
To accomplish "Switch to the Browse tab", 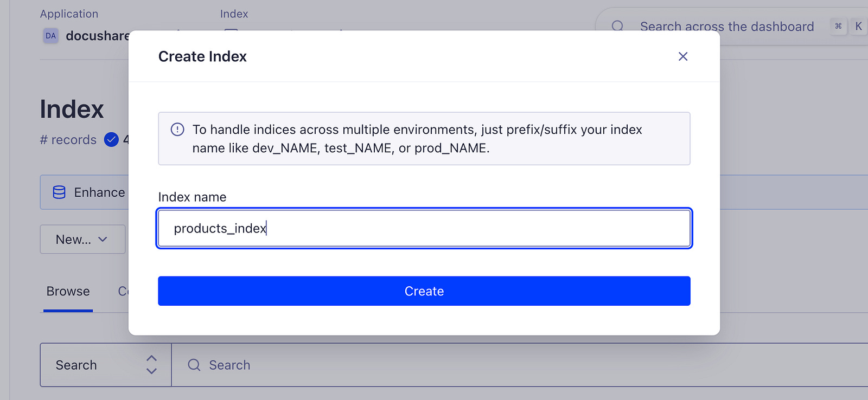I will coord(68,292).
